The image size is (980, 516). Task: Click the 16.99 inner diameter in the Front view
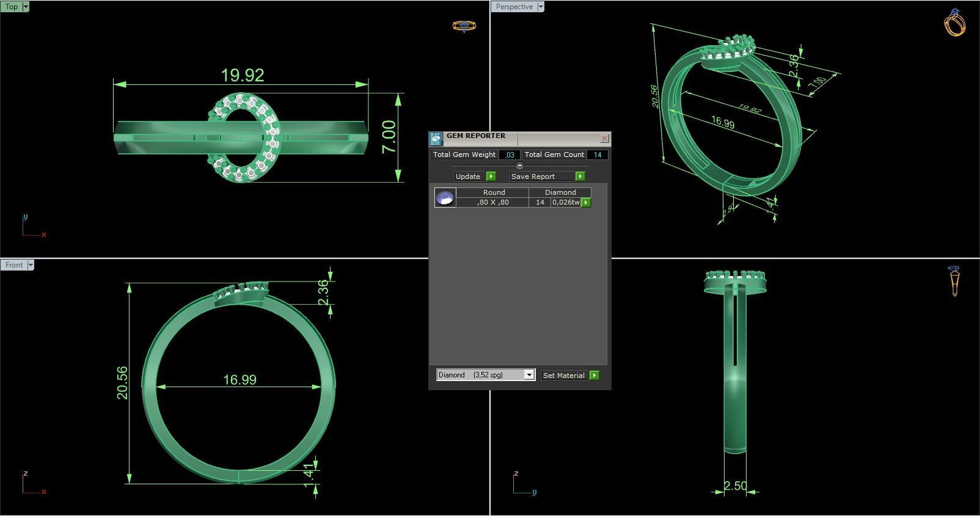(x=240, y=380)
